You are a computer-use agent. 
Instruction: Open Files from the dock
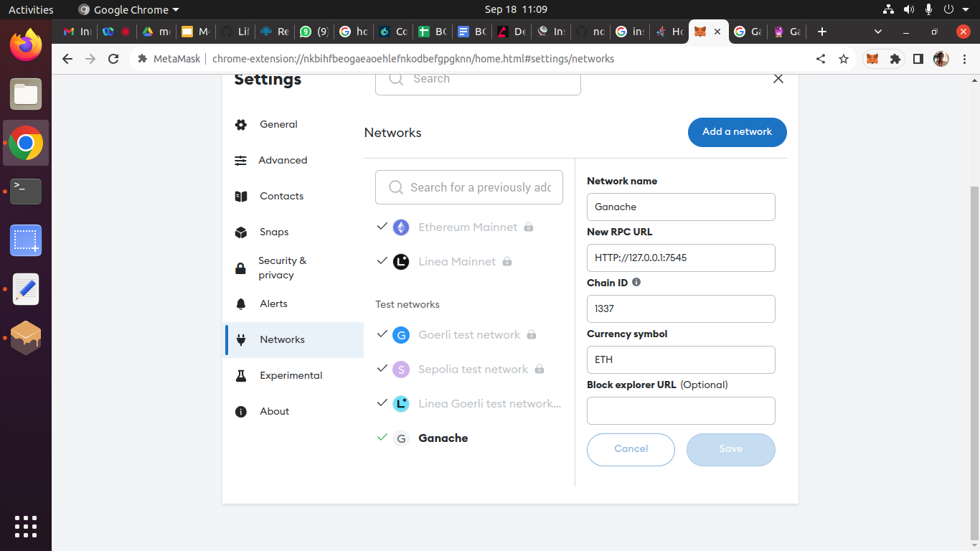[x=26, y=94]
